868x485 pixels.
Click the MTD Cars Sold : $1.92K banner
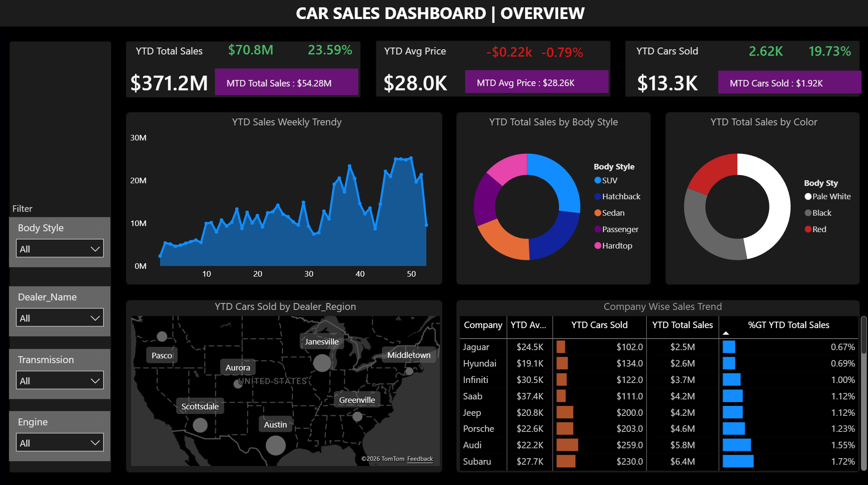[789, 82]
